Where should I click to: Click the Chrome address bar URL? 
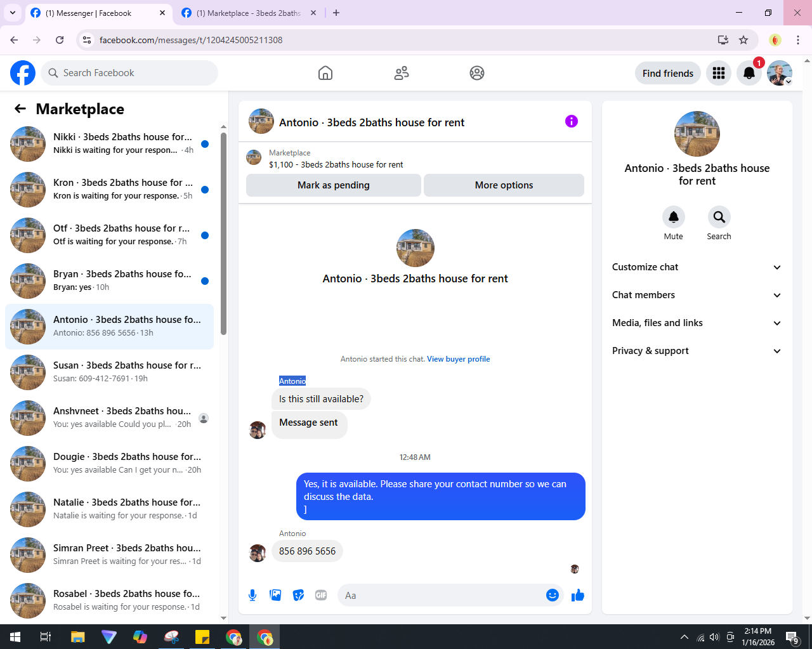(x=191, y=40)
